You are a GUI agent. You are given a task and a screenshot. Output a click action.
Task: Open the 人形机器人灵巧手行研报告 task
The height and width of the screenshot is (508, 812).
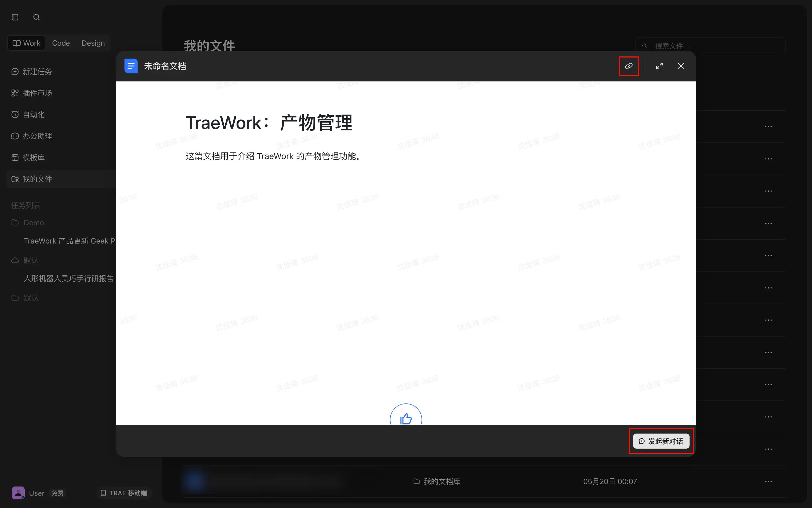[69, 278]
